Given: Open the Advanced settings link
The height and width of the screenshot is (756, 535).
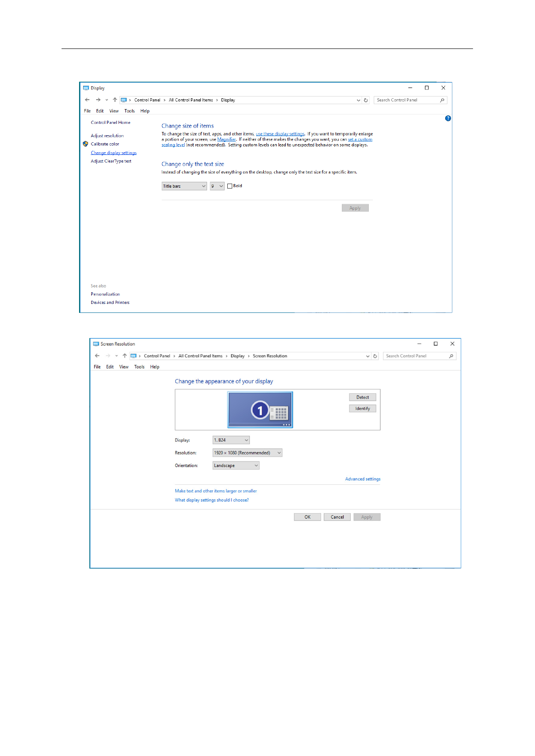Looking at the screenshot, I should [363, 479].
